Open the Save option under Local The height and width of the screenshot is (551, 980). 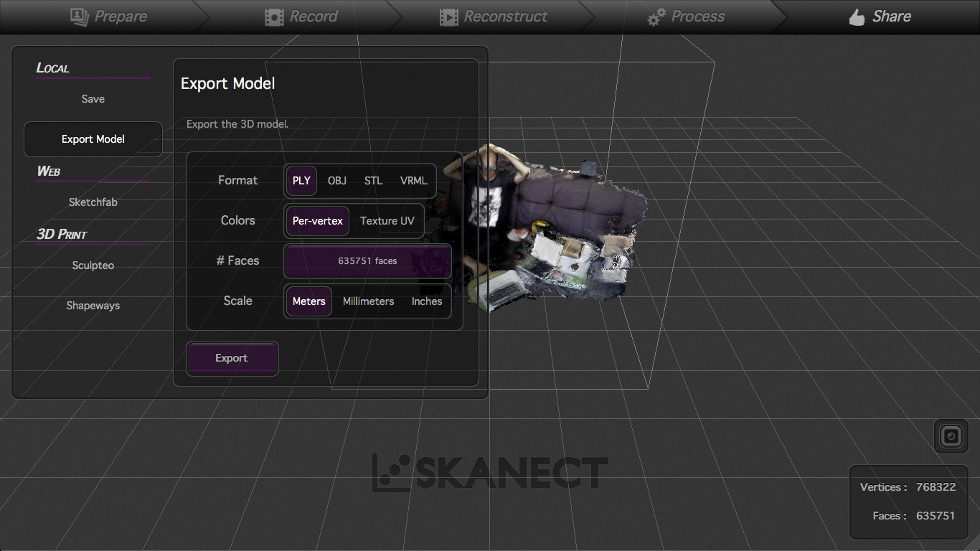point(93,98)
